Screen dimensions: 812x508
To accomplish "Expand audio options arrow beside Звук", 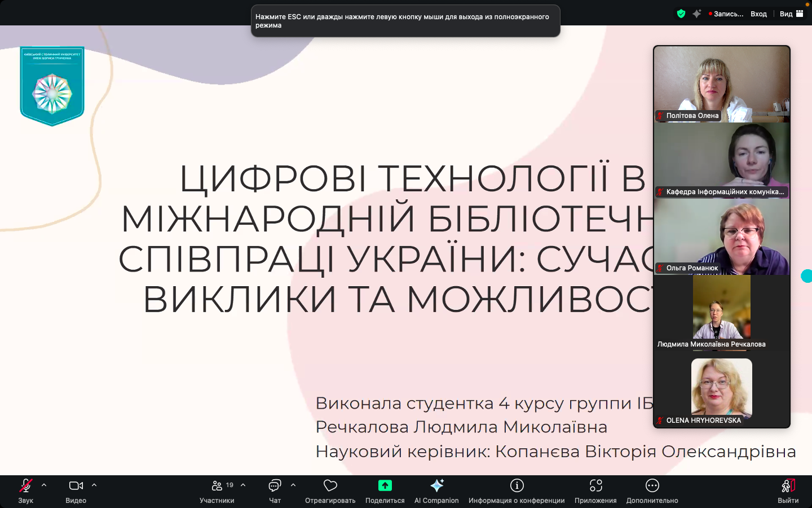I will point(44,485).
